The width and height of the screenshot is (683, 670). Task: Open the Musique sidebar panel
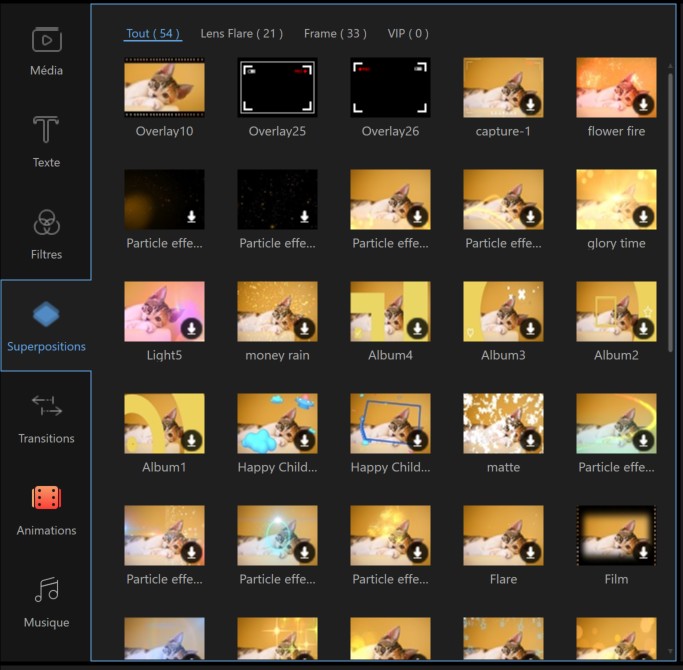[46, 602]
